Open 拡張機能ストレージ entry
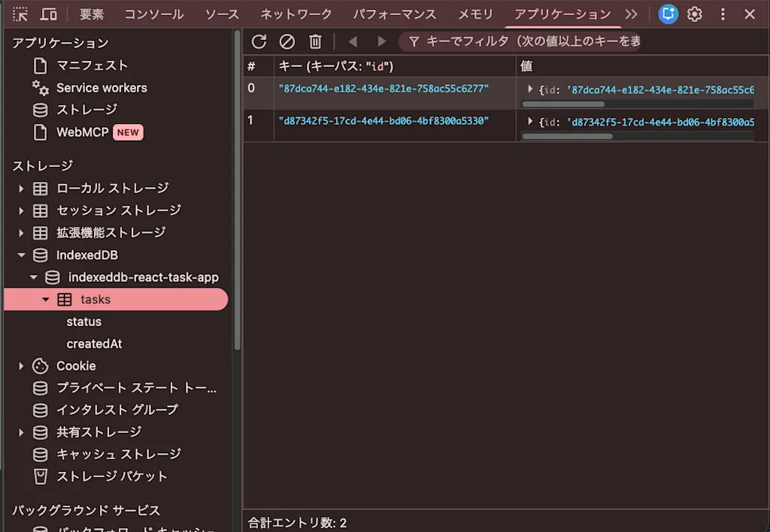The width and height of the screenshot is (770, 532). tap(111, 233)
